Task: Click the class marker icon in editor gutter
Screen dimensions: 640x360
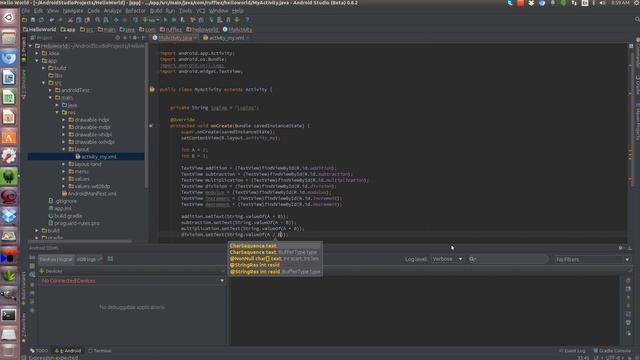Action: click(152, 89)
